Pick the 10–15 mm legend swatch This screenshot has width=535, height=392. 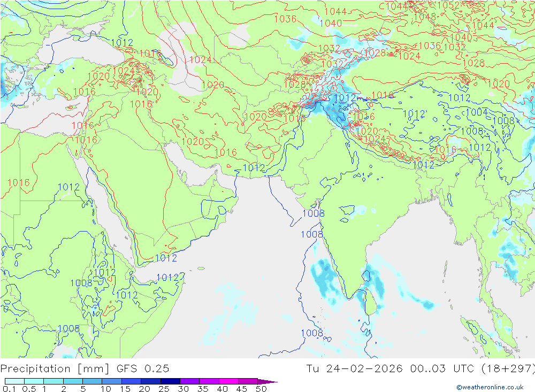(x=112, y=381)
